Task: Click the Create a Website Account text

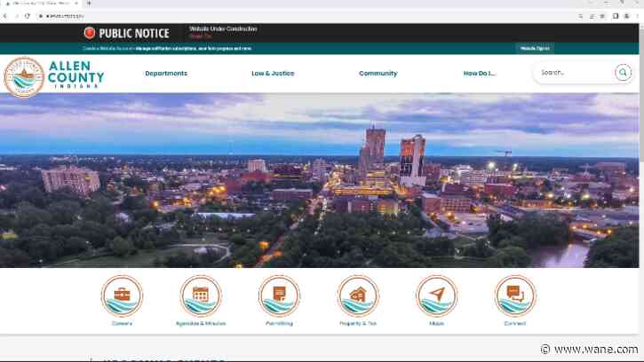Action: (x=108, y=49)
